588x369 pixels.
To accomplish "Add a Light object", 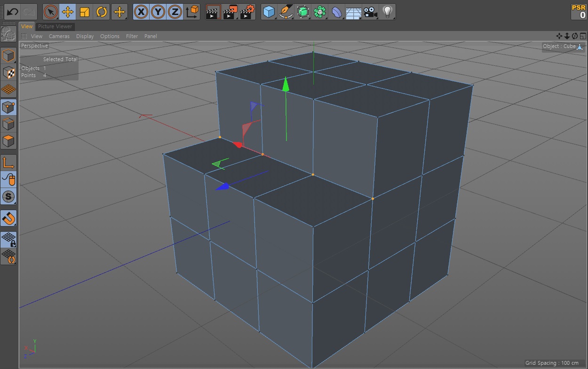I will [x=387, y=12].
